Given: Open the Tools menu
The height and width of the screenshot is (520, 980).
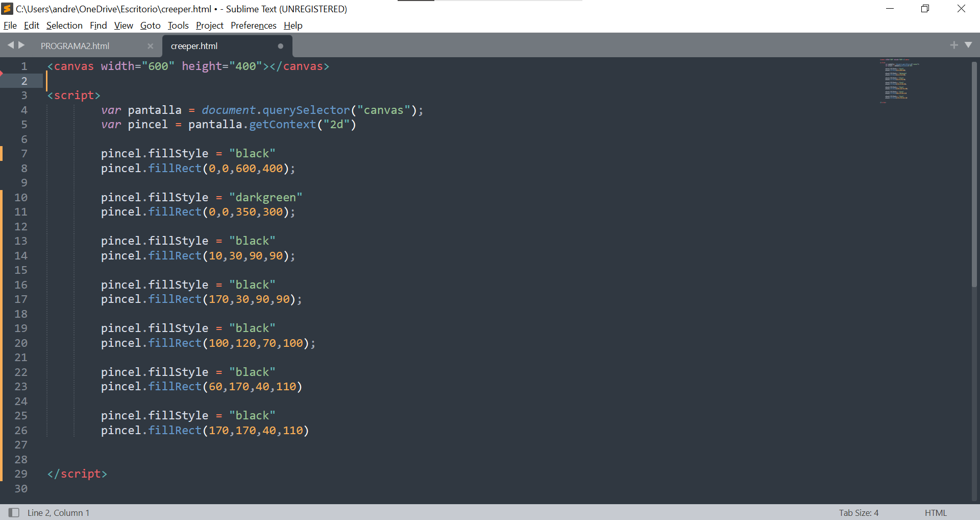Looking at the screenshot, I should pyautogui.click(x=178, y=26).
